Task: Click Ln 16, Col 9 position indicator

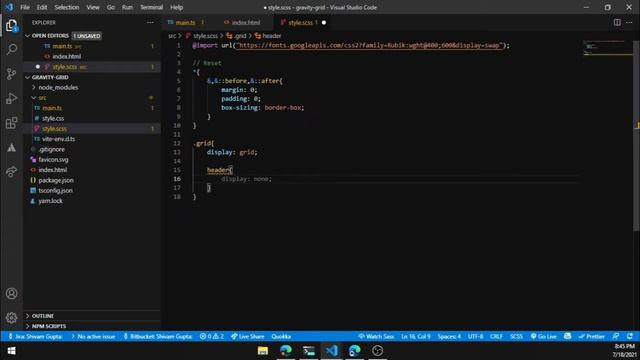Action: point(416,336)
